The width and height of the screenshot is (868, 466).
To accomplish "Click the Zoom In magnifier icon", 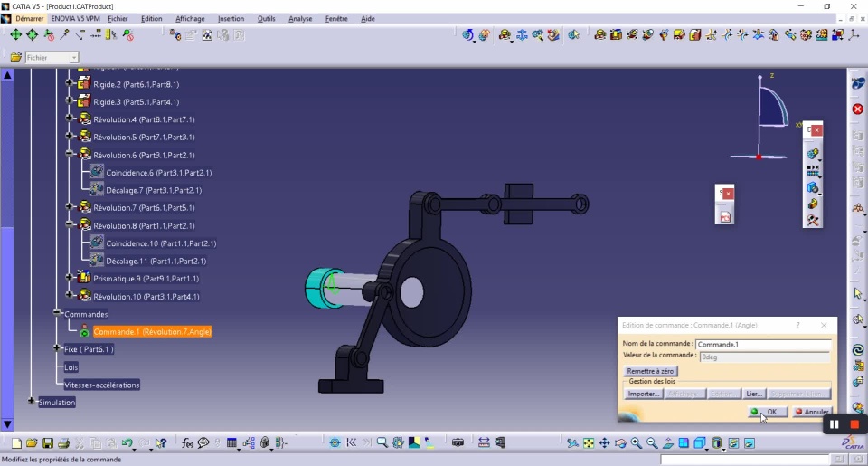I will tap(636, 442).
